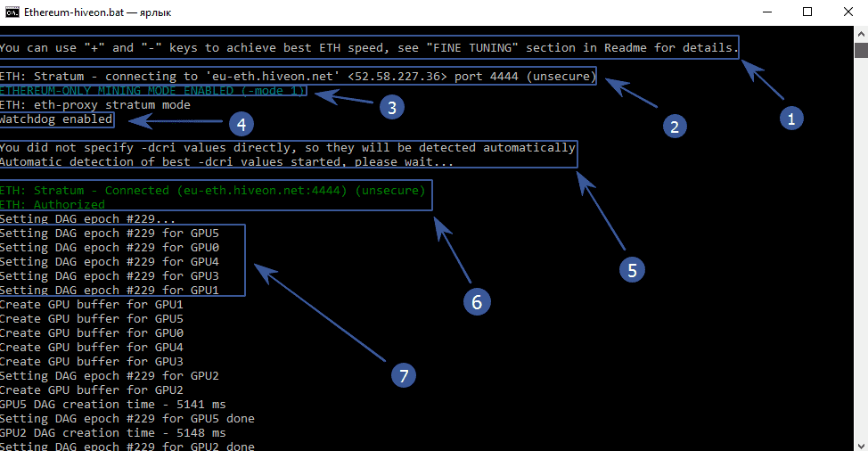The width and height of the screenshot is (868, 451).
Task: Click the 'Watchdog enabled' line
Action: click(x=56, y=119)
